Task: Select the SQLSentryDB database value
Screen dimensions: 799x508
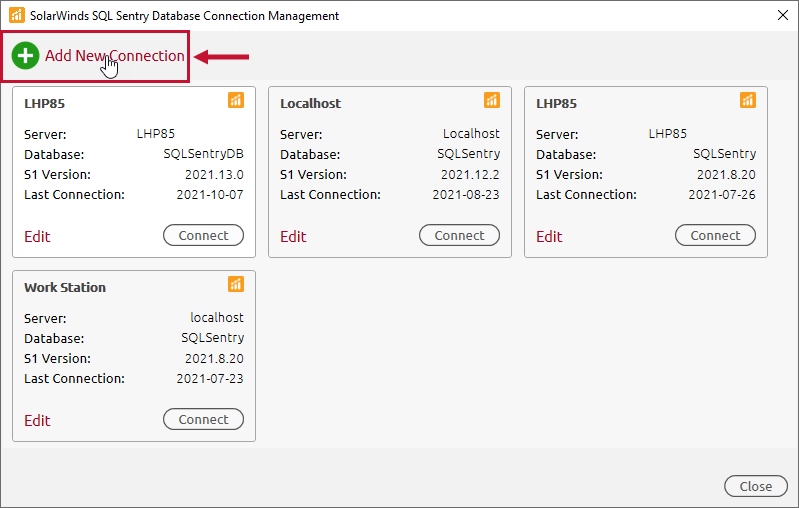Action: pos(203,154)
